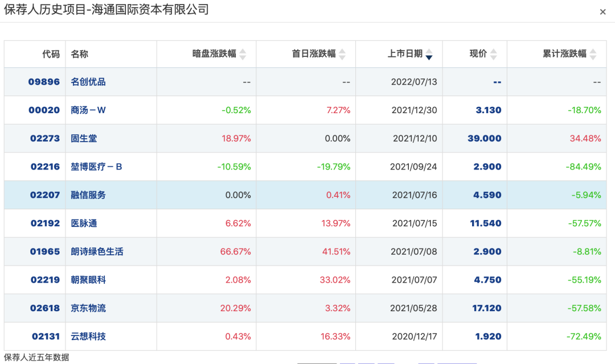
Task: Click the 名称 column header
Action: (80, 54)
